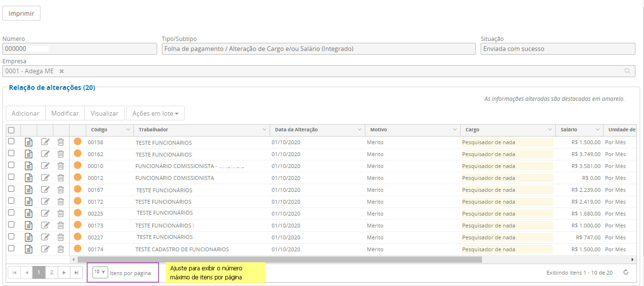This screenshot has height=286, width=644.
Task: Open document icon for row 00225
Action: (29, 213)
